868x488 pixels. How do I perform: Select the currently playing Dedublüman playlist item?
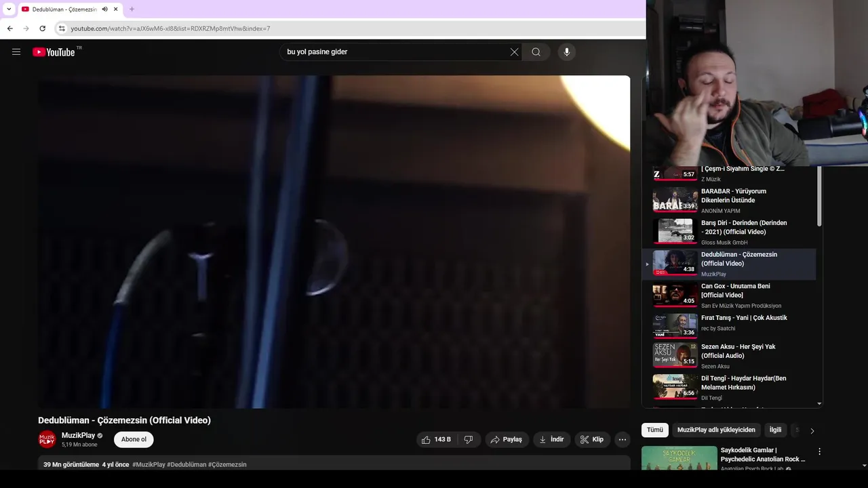(729, 264)
